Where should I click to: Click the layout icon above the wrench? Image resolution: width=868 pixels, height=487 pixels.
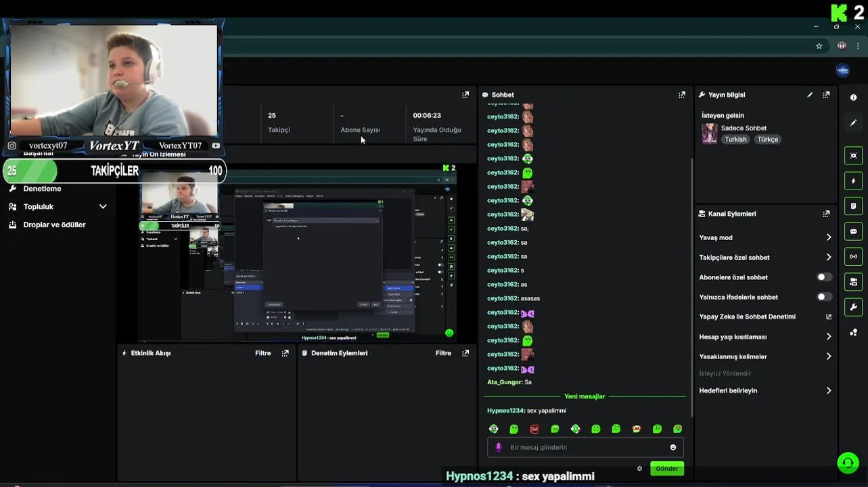[x=853, y=281]
